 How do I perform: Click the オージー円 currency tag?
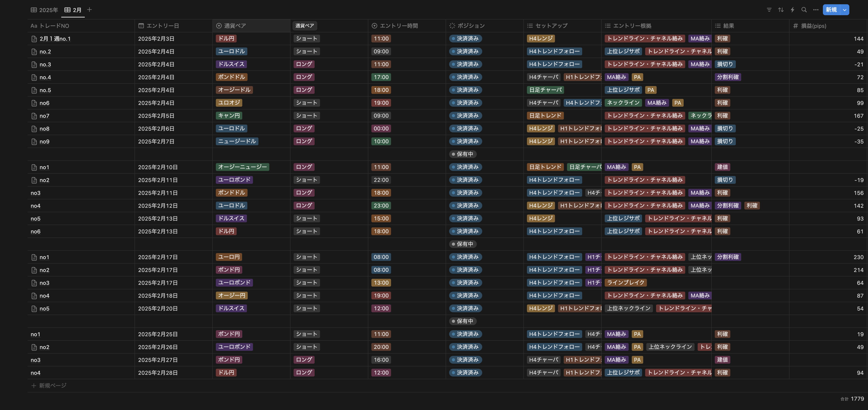pyautogui.click(x=232, y=295)
